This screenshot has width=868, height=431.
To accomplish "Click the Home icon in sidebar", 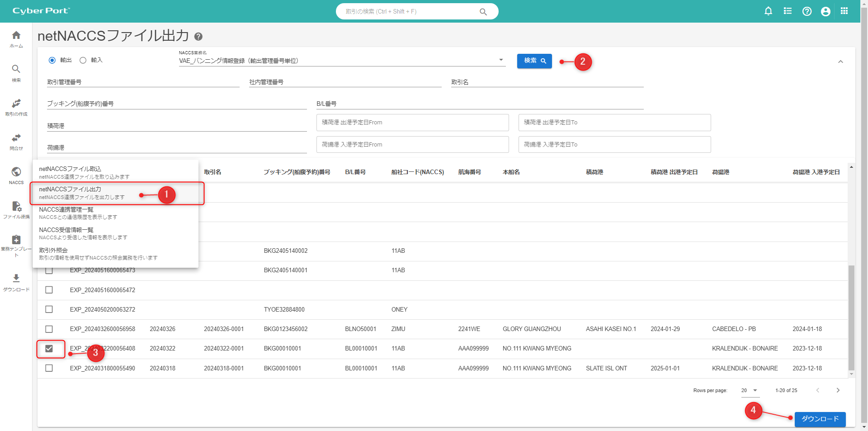I will (16, 36).
